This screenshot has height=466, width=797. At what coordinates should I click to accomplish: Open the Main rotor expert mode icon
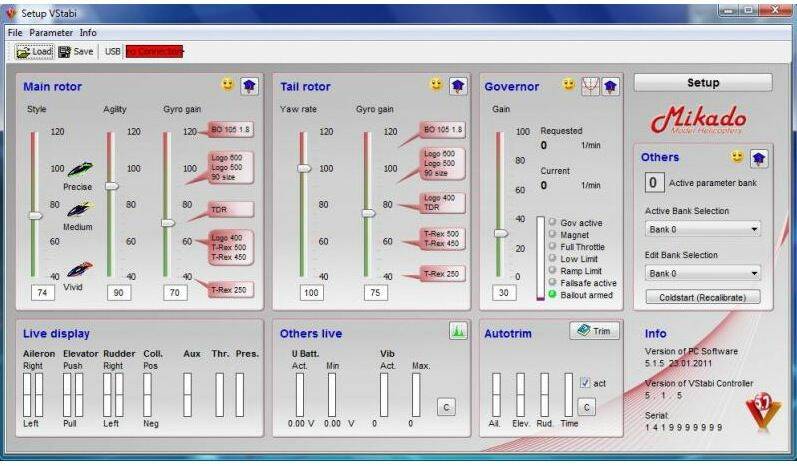(249, 86)
